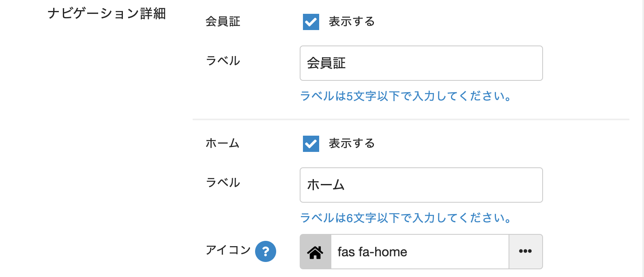This screenshot has height=277, width=644.
Task: Click the divider between 会員証 and ホーム
Action: coord(410,119)
